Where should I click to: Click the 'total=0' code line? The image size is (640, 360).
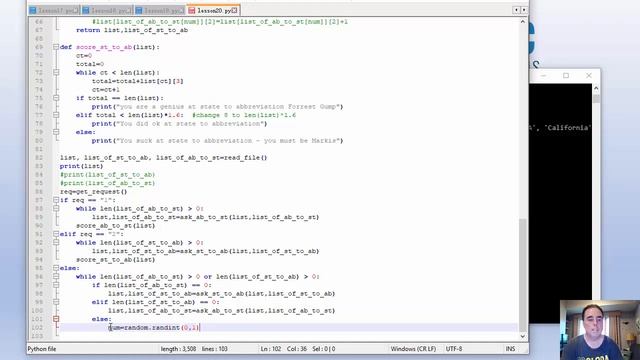(x=90, y=64)
